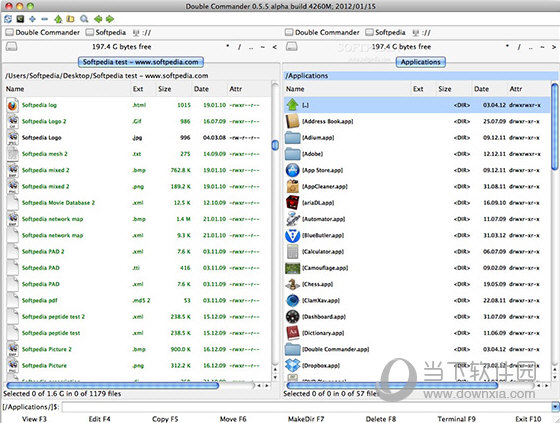Click the * favorites button in left panel
The image size is (560, 423).
[x=228, y=46]
